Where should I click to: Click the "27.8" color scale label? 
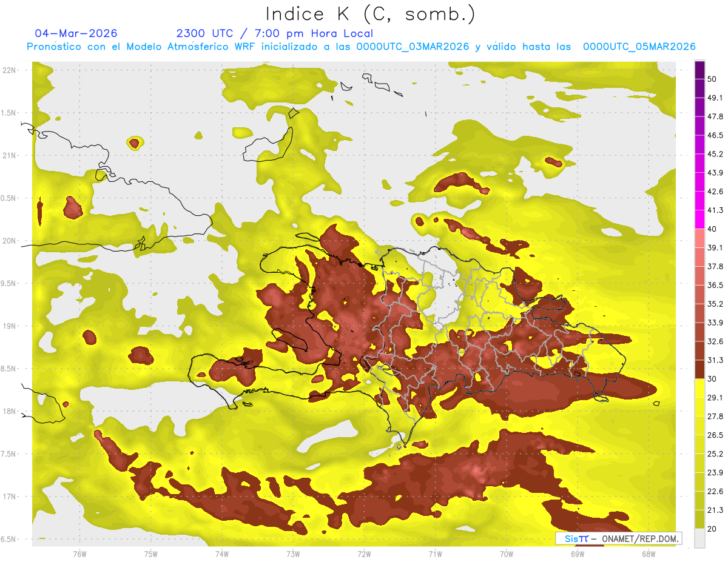click(x=715, y=416)
